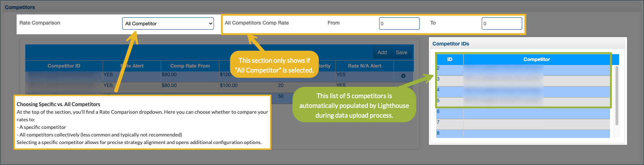Click the Comp Rate To input field
644x165 pixels.
502,23
